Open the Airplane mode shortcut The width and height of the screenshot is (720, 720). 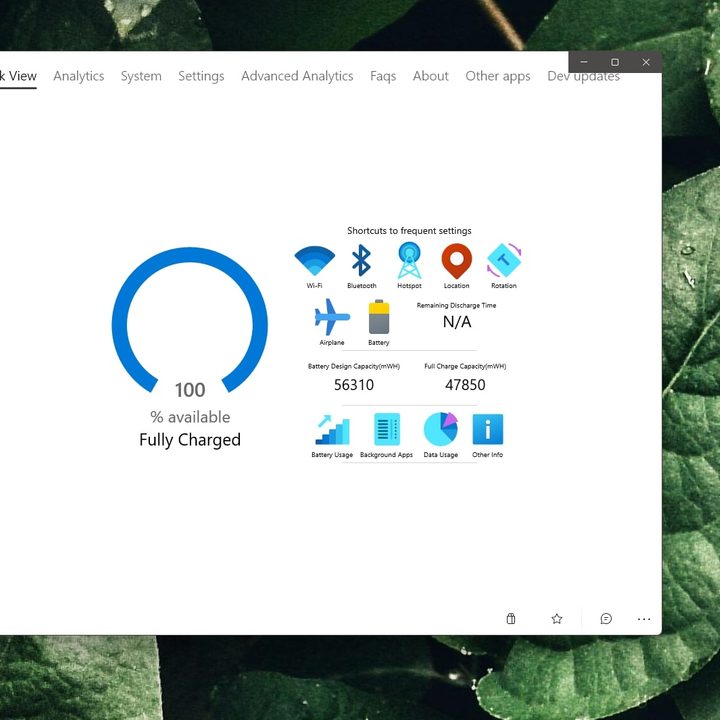click(x=332, y=322)
